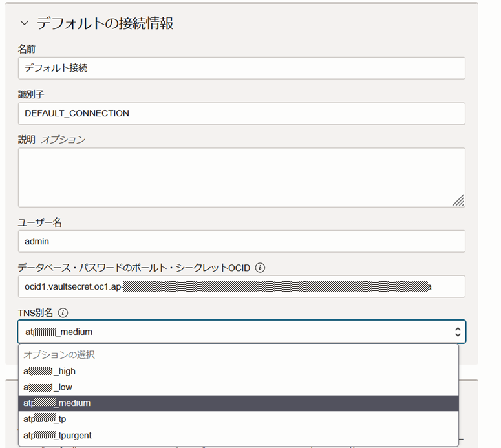Choose the オプションの選択 placeholder entry
This screenshot has height=448, width=501.
239,355
